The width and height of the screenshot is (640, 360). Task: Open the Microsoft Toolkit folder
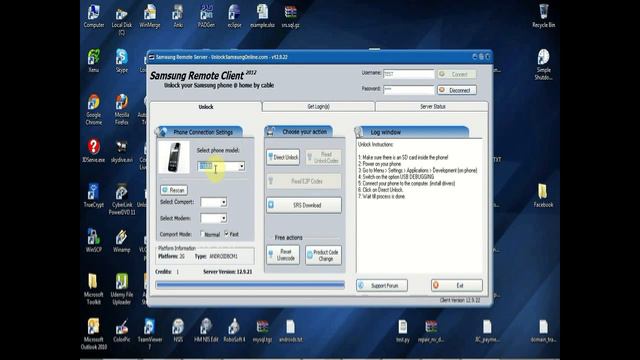coord(93,289)
